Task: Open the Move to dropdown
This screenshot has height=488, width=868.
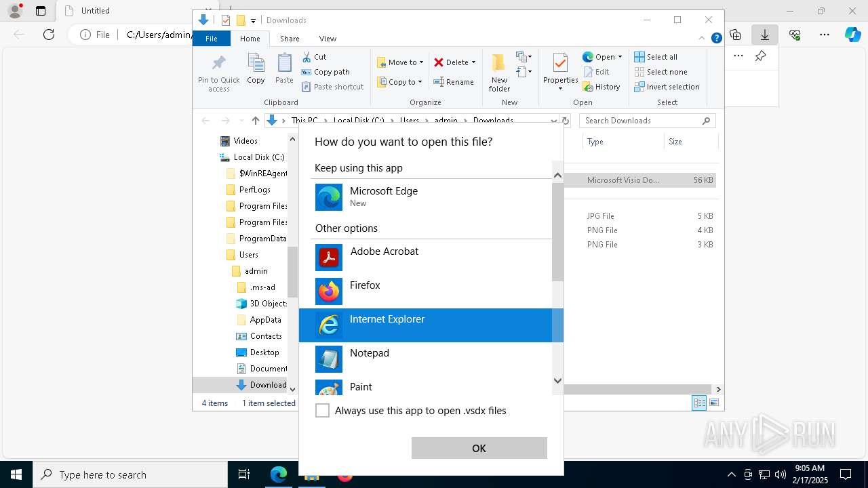Action: point(400,62)
